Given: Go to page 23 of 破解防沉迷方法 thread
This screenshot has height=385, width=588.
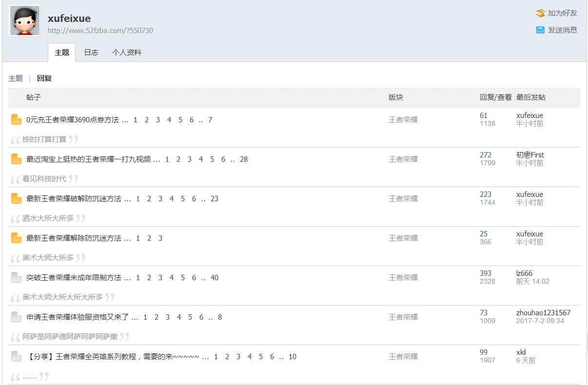Looking at the screenshot, I should pyautogui.click(x=215, y=199).
